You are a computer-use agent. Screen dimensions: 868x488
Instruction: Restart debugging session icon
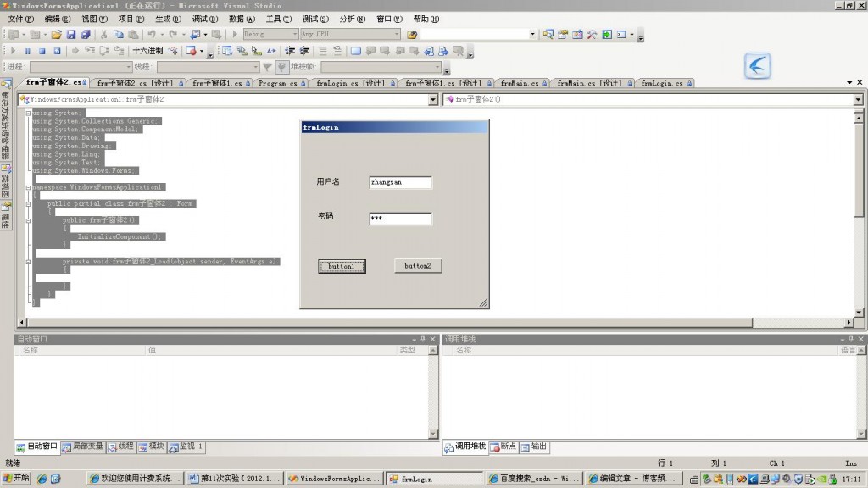click(57, 51)
